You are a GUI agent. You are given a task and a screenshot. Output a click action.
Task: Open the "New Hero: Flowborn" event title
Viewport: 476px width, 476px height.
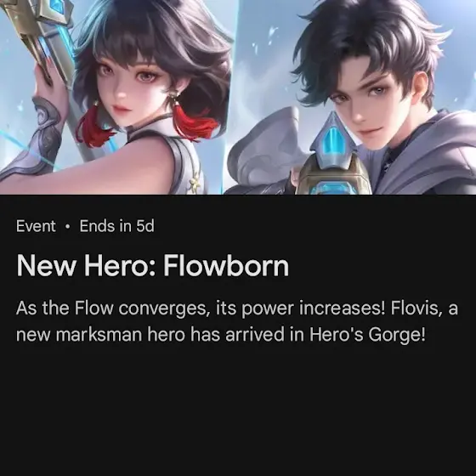pyautogui.click(x=152, y=265)
